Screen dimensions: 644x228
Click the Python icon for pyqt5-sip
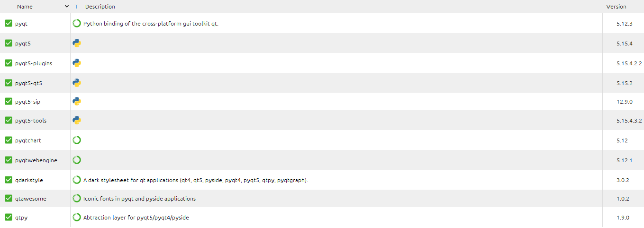point(77,101)
